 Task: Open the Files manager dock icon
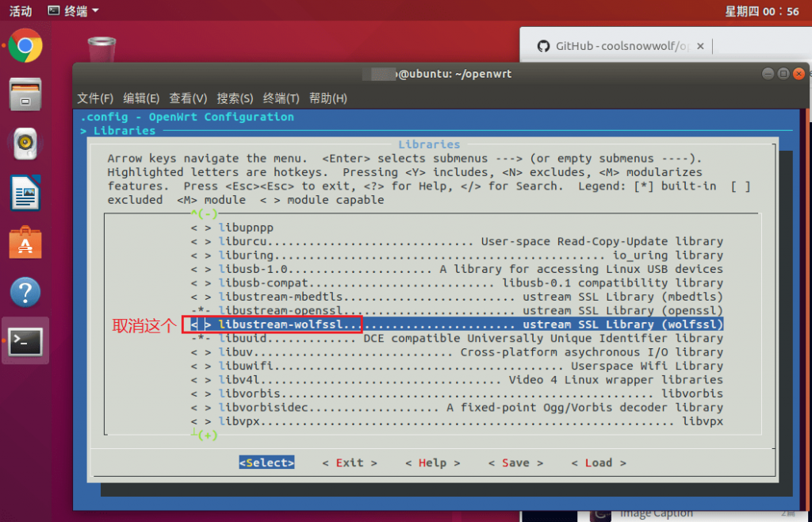pos(25,94)
